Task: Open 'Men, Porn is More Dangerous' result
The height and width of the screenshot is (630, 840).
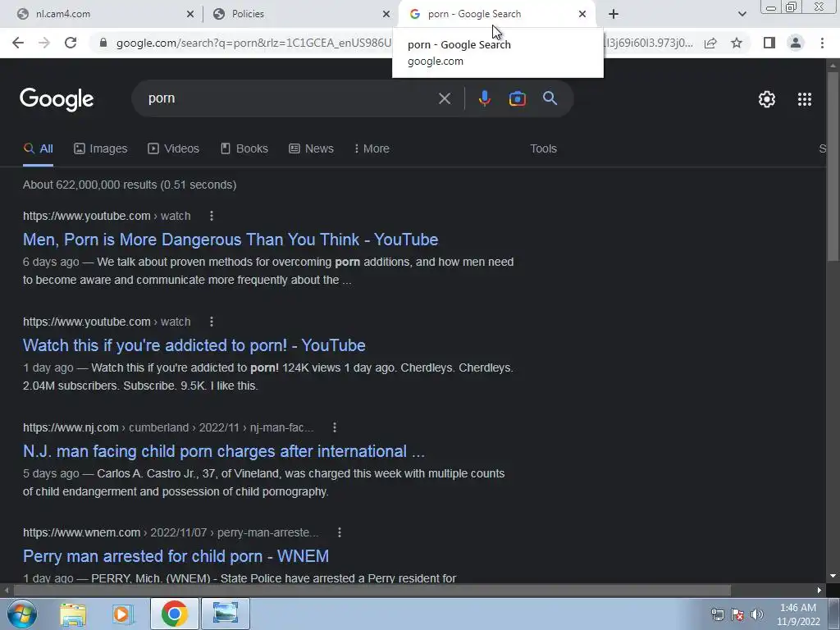Action: 231,240
